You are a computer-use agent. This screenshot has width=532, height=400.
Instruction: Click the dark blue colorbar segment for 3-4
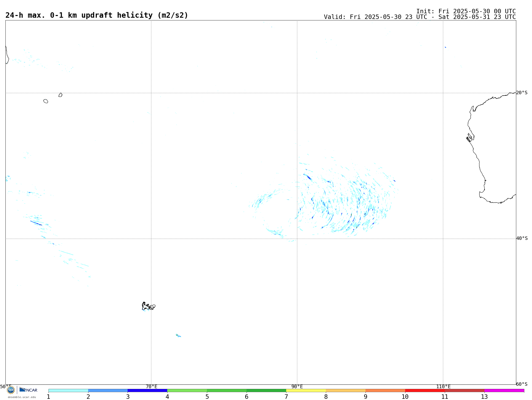tap(148, 390)
